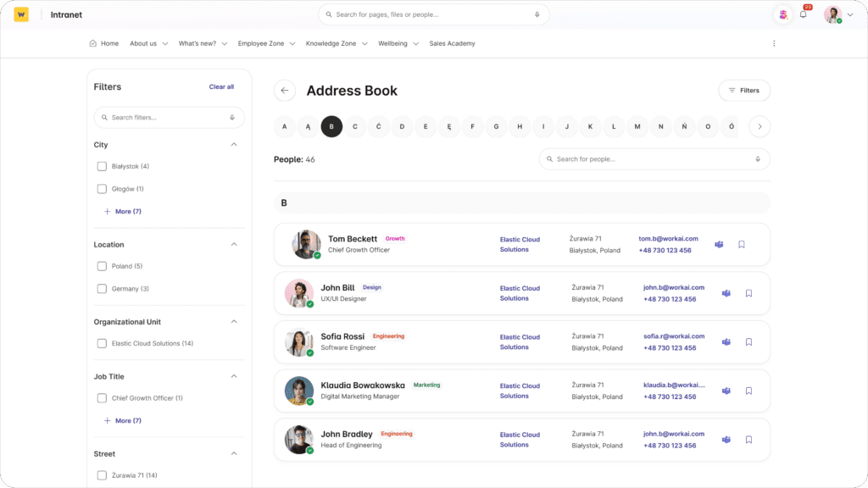The image size is (868, 488).
Task: Click the back arrow beside Address Book
Action: 285,91
